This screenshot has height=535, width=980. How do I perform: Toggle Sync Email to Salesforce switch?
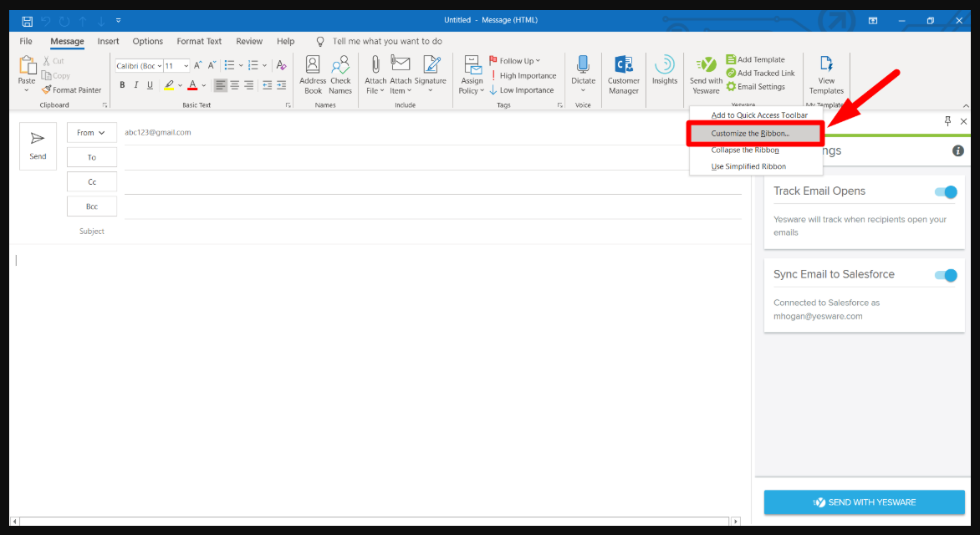click(946, 275)
